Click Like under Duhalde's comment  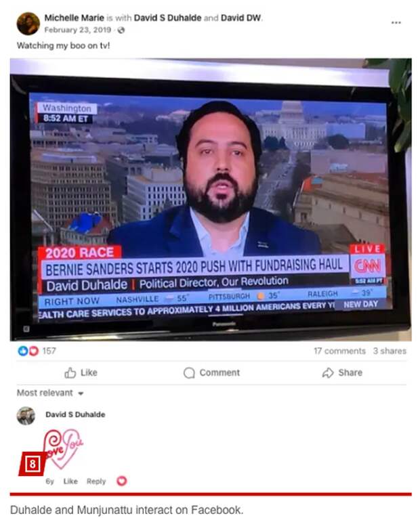click(x=70, y=481)
